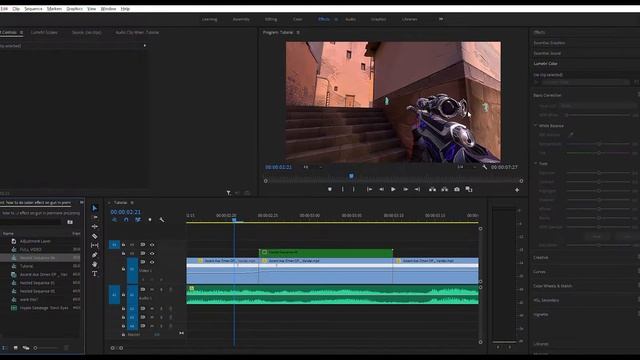Open the Markers menu
Image resolution: width=640 pixels, height=360 pixels.
click(54, 9)
